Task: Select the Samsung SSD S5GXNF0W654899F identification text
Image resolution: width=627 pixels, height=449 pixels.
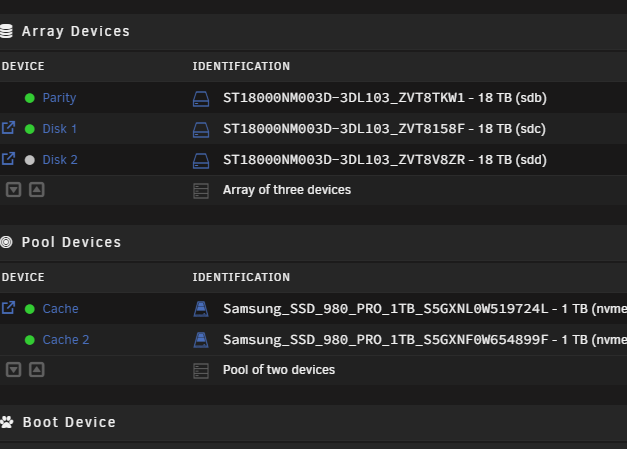Action: [425, 340]
